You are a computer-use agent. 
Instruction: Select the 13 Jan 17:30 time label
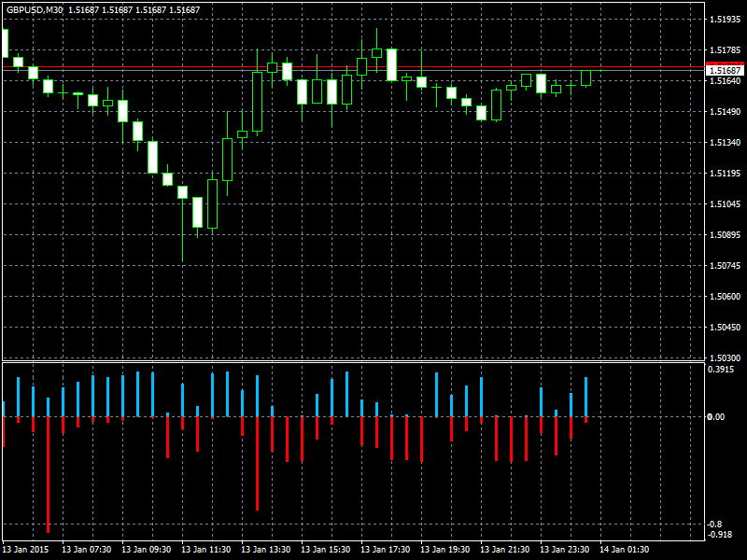[385, 550]
